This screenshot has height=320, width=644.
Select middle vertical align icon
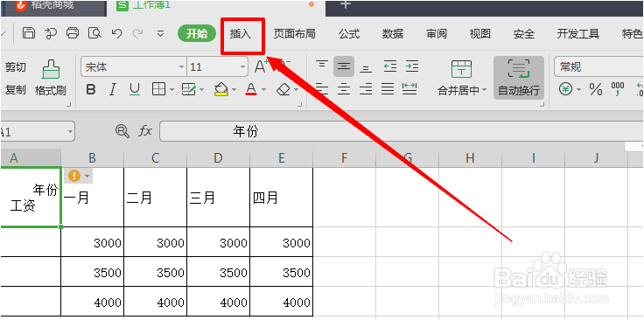pos(344,66)
